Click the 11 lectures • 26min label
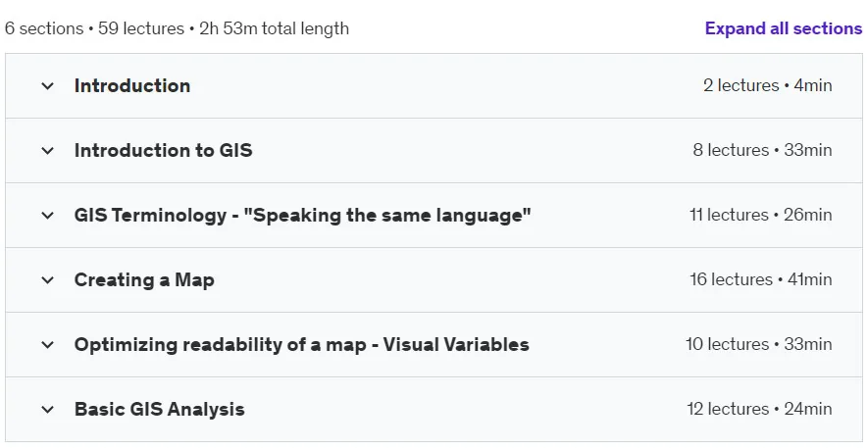The width and height of the screenshot is (868, 448). [x=761, y=215]
